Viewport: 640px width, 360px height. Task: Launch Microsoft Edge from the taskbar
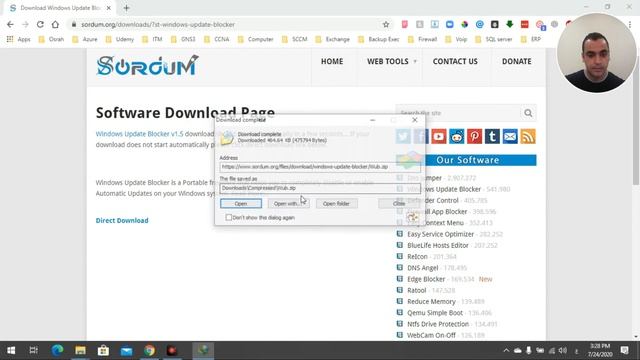click(x=57, y=350)
